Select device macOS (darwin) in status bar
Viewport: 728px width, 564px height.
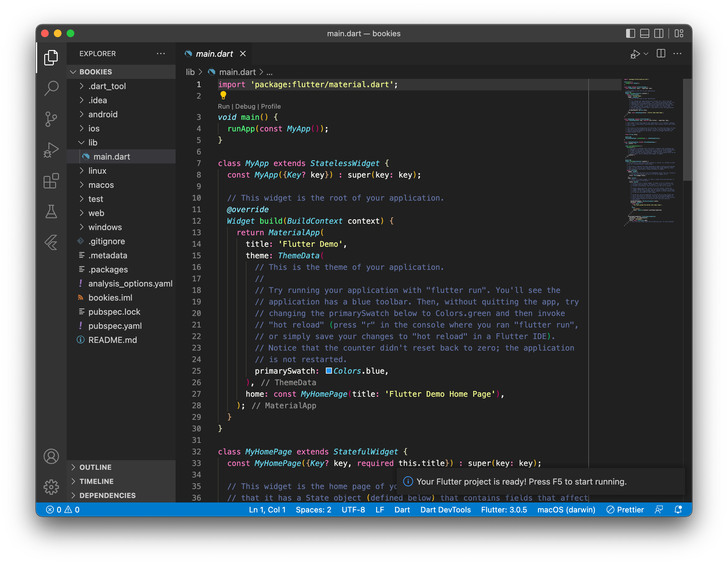(566, 509)
